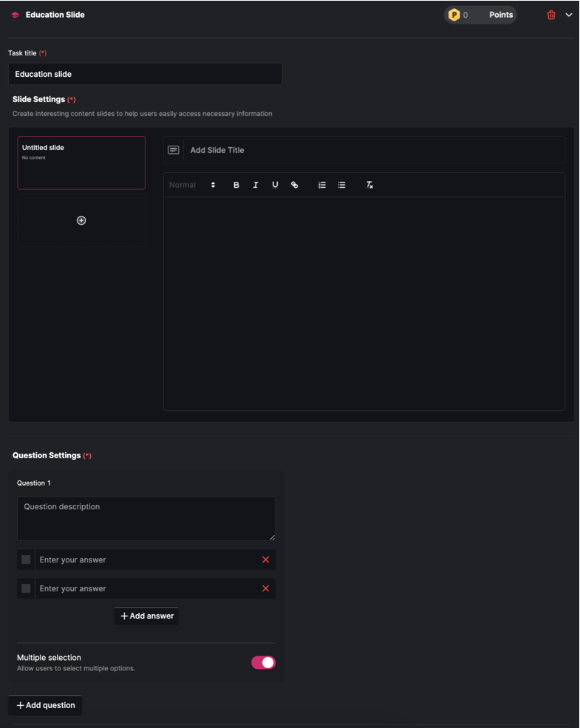Click the Add answer button
Viewport: 580px width, 728px height.
pyautogui.click(x=146, y=616)
